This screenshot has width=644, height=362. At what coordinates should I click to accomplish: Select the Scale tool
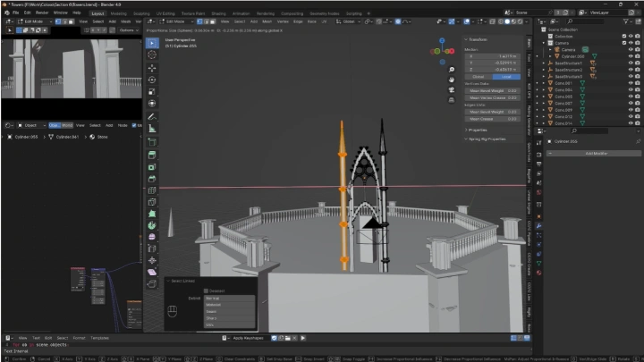(152, 91)
